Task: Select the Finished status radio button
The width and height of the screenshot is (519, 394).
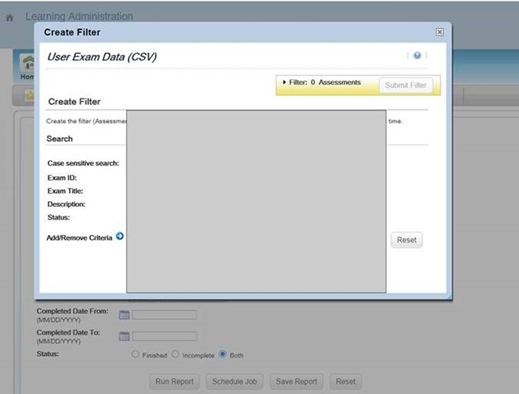Action: point(135,354)
